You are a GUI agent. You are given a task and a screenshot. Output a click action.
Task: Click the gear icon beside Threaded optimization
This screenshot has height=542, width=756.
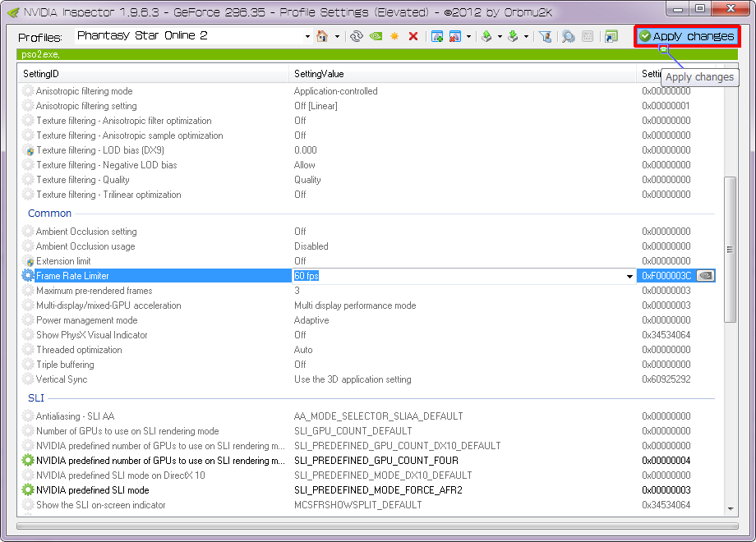pos(28,349)
